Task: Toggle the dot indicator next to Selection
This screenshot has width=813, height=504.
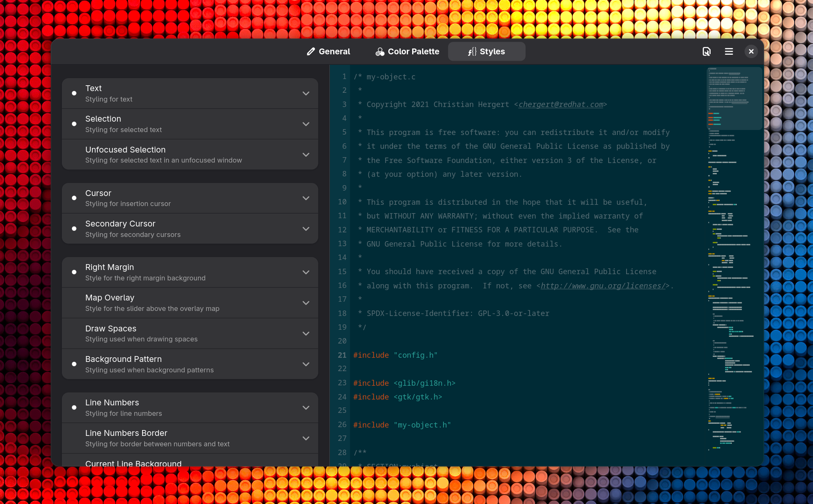Action: click(74, 124)
